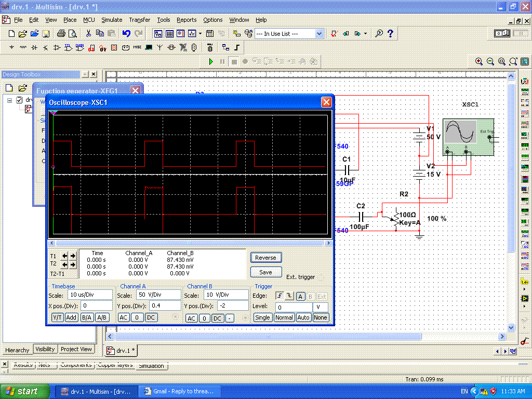The image size is (532, 399).
Task: Click the Reverse button on oscilloscope
Action: [x=265, y=258]
